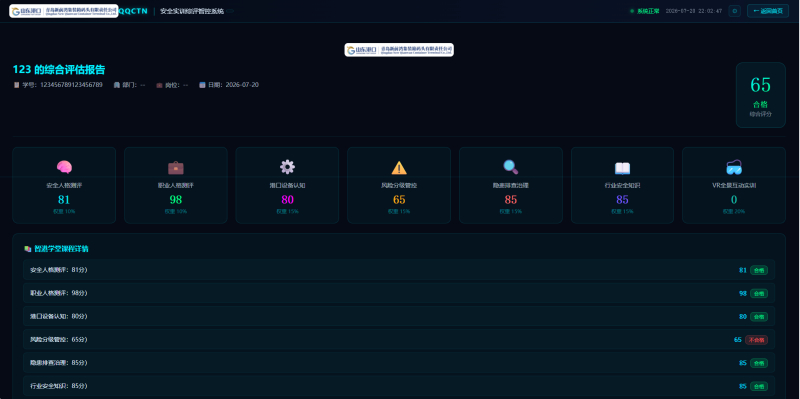The image size is (800, 399).
Task: Click the 123 的综合评估报告 heading
Action: pos(59,70)
